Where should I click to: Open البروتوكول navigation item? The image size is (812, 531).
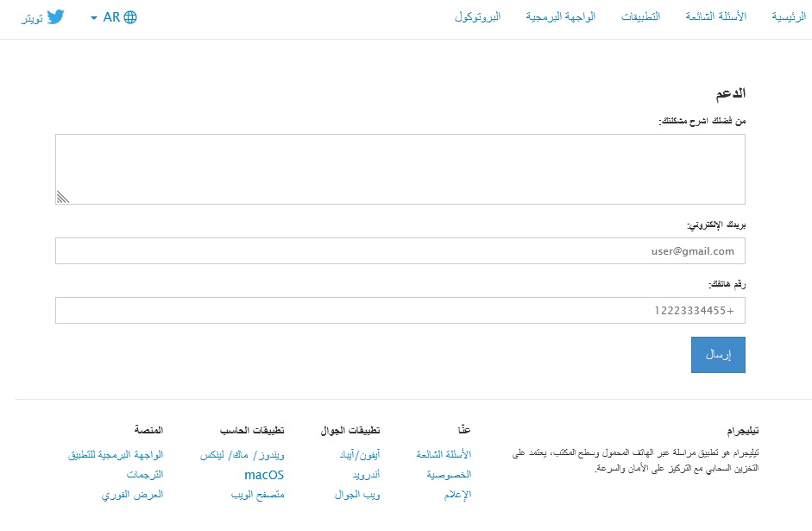[477, 16]
